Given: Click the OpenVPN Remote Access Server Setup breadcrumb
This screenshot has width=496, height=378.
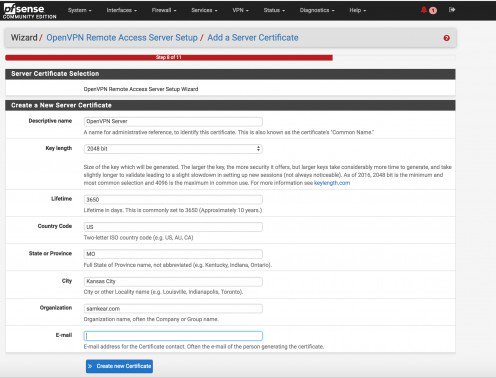Looking at the screenshot, I should (x=122, y=38).
